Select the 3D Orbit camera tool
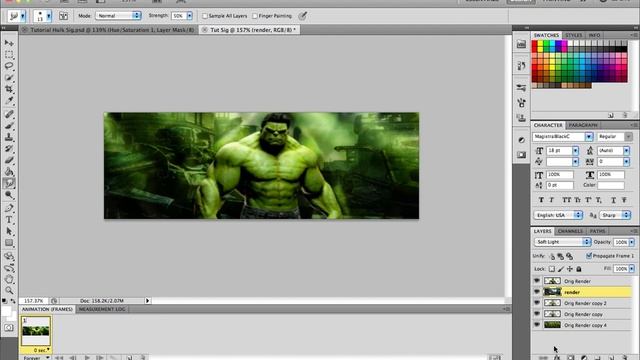 9,268
